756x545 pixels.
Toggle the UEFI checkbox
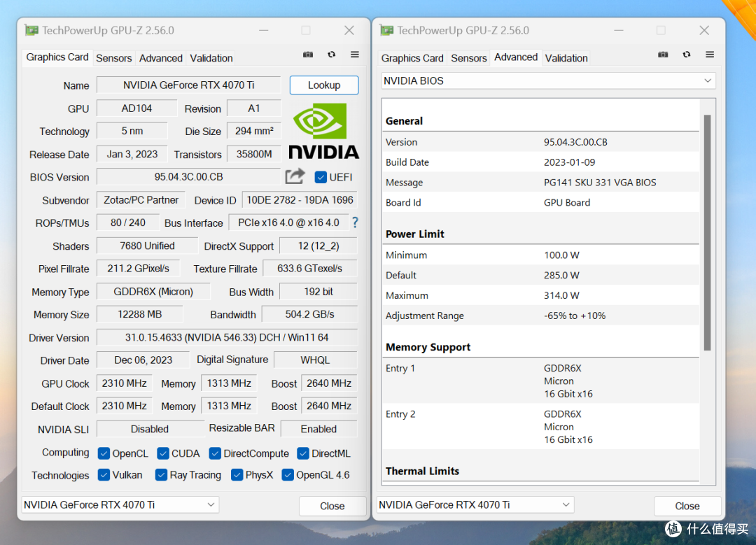321,177
